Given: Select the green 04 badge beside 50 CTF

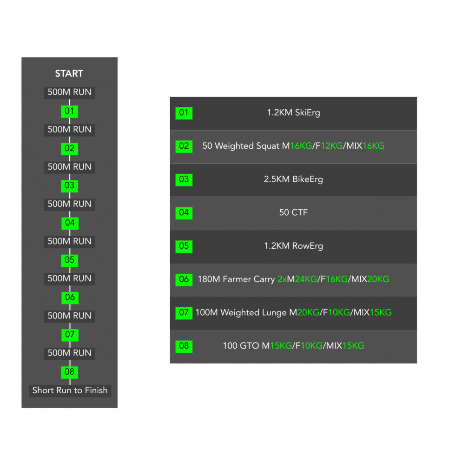Looking at the screenshot, I should click(x=184, y=213).
